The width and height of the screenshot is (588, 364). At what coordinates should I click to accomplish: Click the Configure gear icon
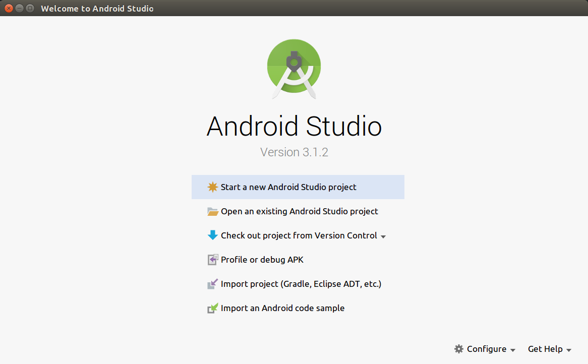pyautogui.click(x=458, y=349)
